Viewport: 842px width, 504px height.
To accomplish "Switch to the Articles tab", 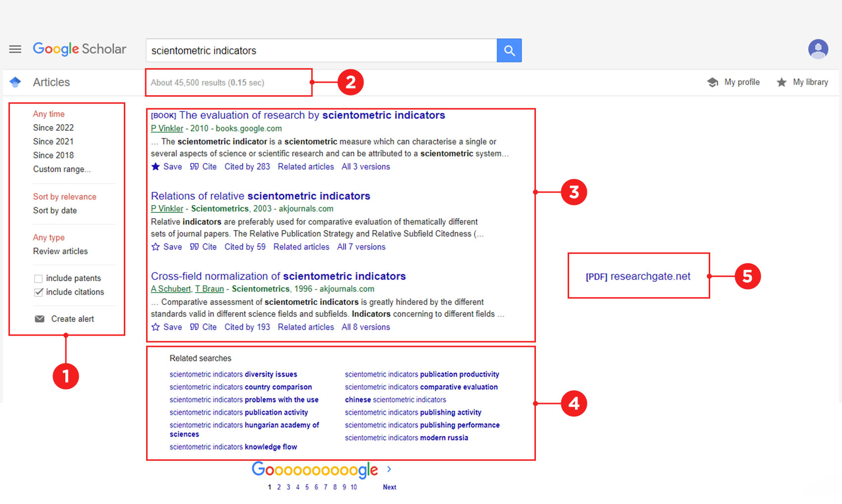I will [x=52, y=82].
